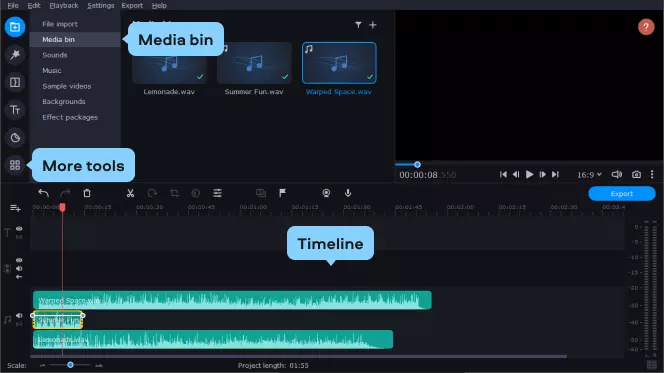Open the Playback menu
Image resolution: width=664 pixels, height=373 pixels.
pos(64,6)
